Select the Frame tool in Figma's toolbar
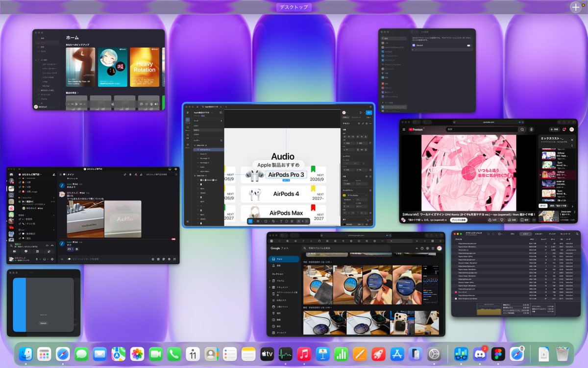588x368 pixels. [x=258, y=221]
